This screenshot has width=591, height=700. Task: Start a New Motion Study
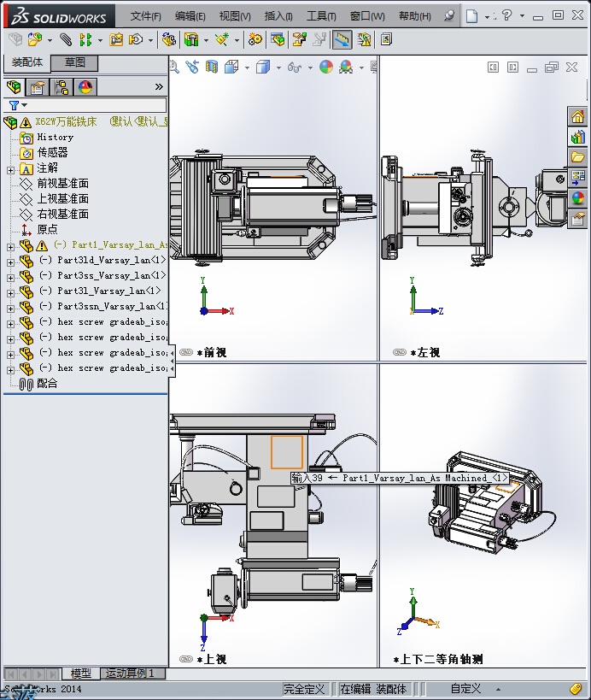(x=255, y=39)
